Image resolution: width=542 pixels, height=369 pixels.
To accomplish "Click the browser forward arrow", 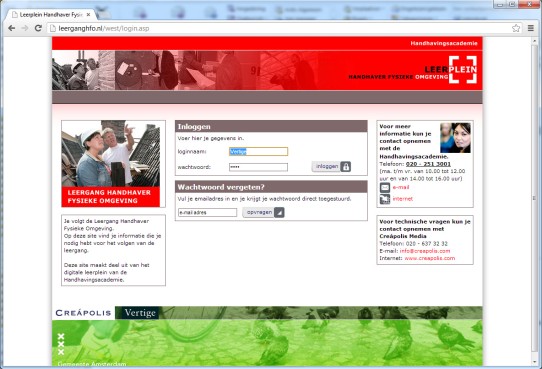I will click(25, 28).
